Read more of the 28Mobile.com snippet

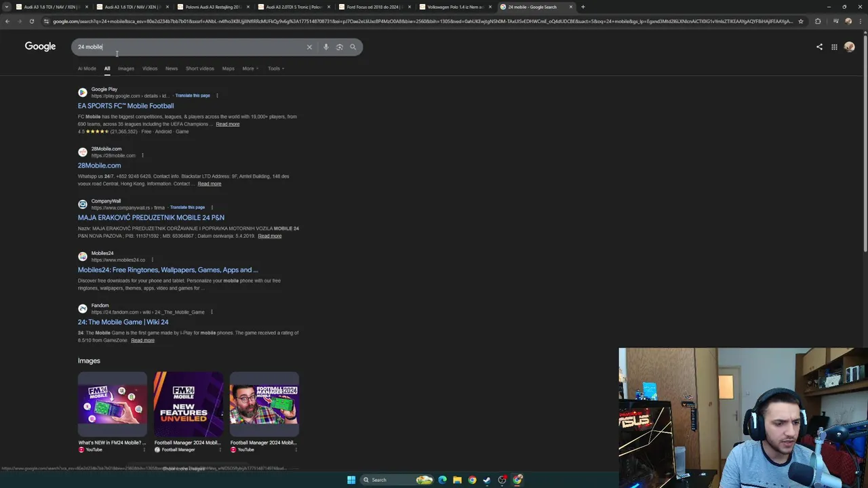click(x=210, y=184)
